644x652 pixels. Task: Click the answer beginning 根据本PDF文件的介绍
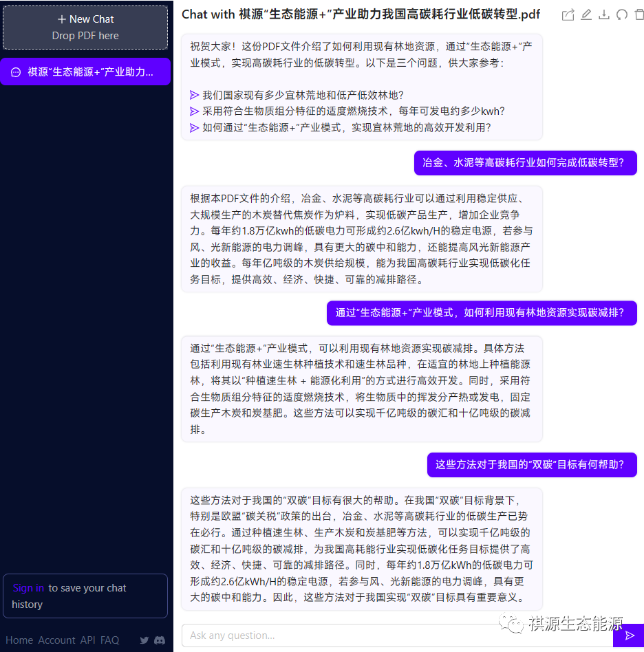pos(361,239)
